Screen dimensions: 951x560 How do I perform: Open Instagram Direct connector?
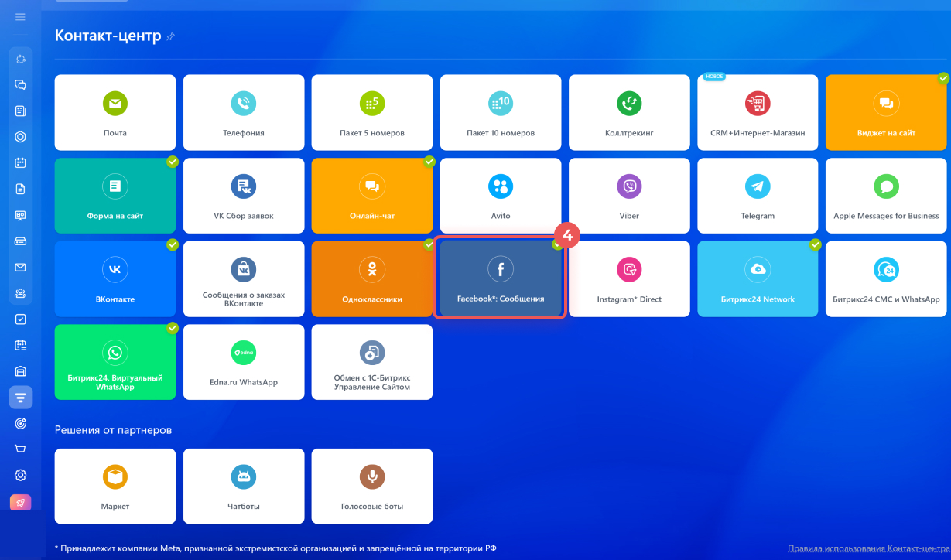628,278
